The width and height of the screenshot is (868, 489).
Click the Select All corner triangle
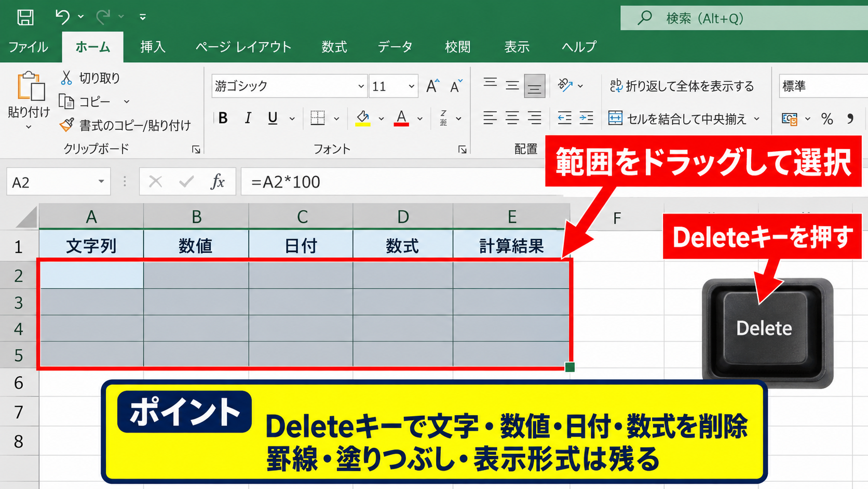(27, 217)
